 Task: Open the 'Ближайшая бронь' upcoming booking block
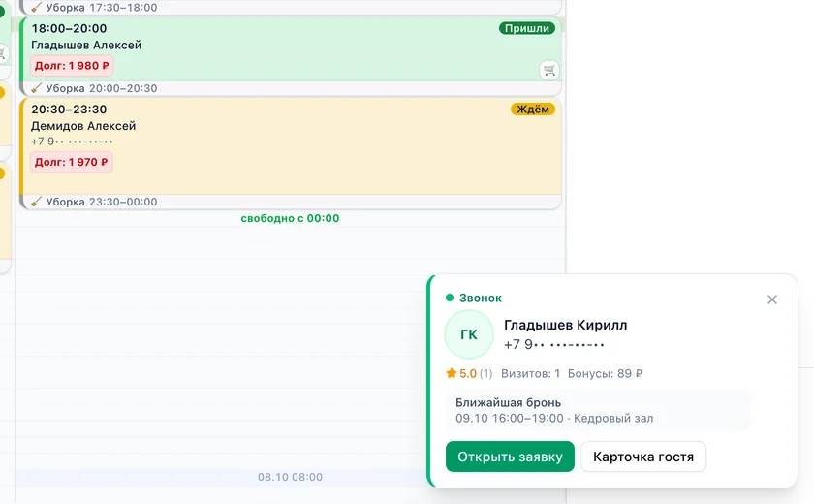pos(598,410)
